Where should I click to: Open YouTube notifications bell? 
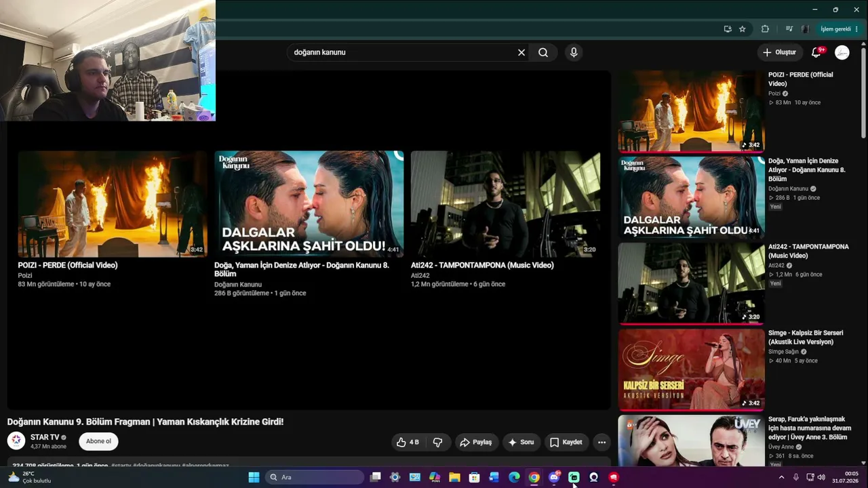click(x=816, y=52)
